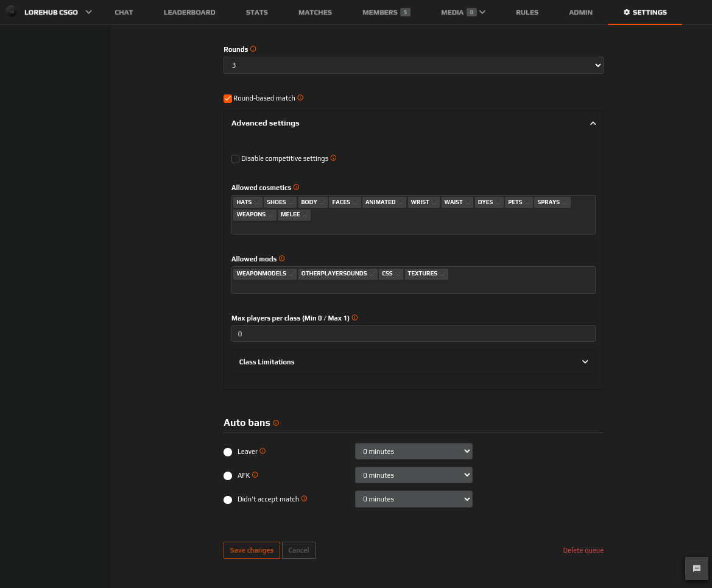Click the info icon next to Rounds
This screenshot has height=588, width=712.
253,49
